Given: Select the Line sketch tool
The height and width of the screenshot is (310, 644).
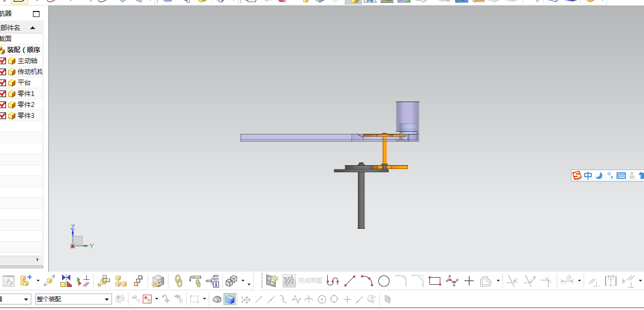Looking at the screenshot, I should [350, 281].
